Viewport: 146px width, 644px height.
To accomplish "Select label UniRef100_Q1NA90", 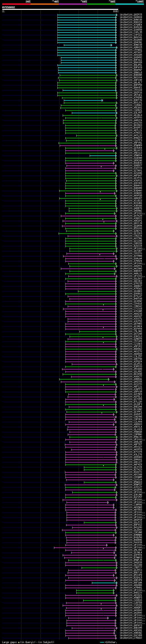I will (131, 193).
